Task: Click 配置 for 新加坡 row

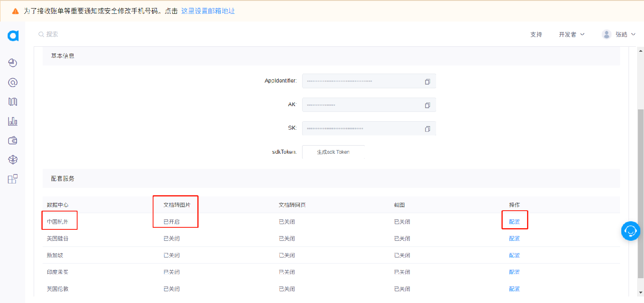Action: tap(514, 255)
